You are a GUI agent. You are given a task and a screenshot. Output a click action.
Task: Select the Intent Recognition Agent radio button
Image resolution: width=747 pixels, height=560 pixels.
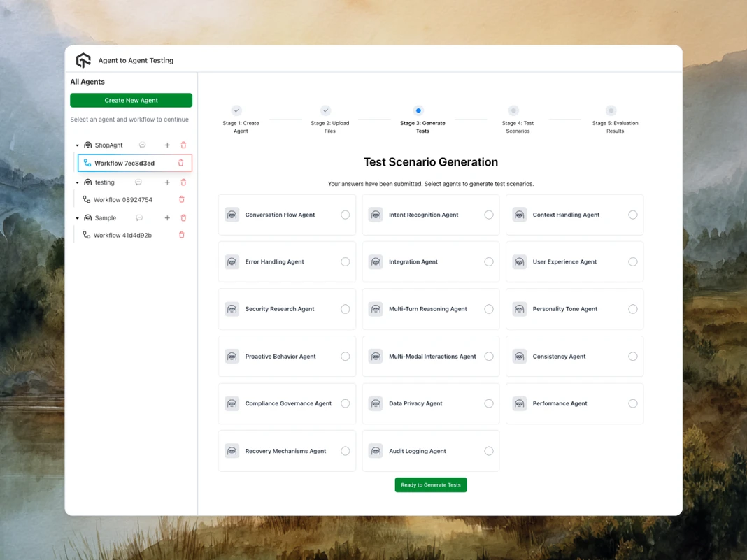coord(489,215)
